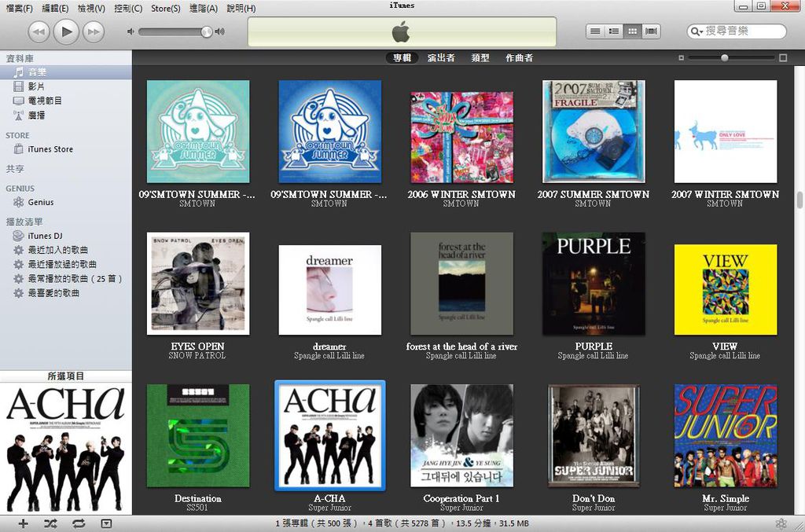Toggle shuffle playback

coord(50,524)
